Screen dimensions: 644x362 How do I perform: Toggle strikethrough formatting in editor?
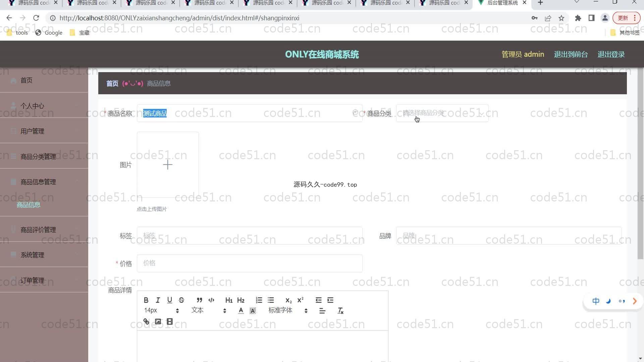[x=181, y=300]
